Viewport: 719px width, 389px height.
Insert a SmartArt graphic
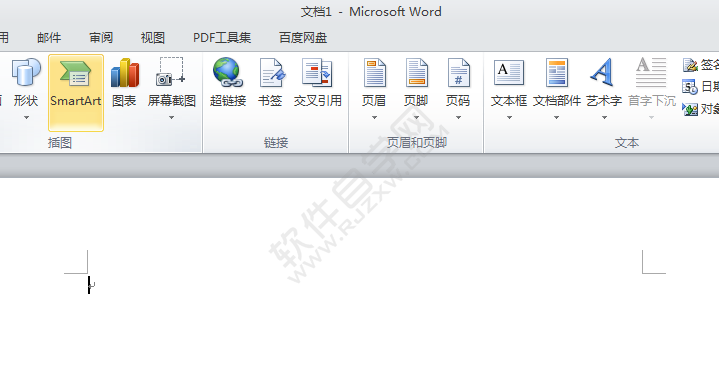pyautogui.click(x=76, y=93)
